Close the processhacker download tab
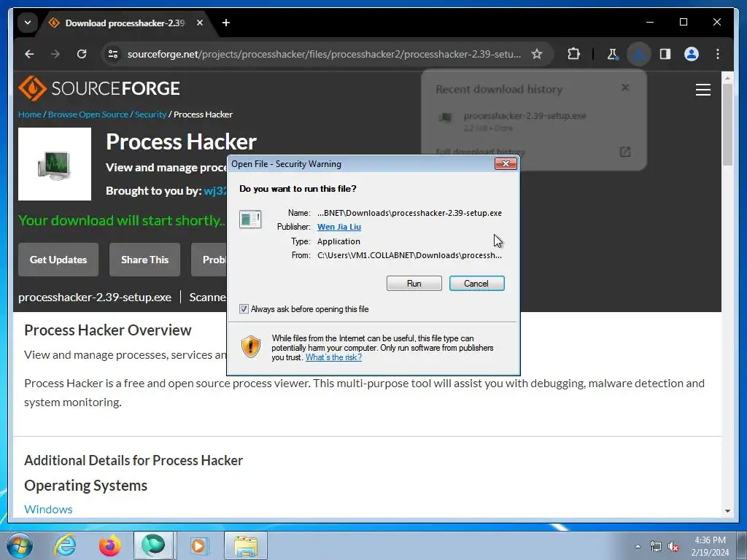Image resolution: width=747 pixels, height=560 pixels. [200, 23]
